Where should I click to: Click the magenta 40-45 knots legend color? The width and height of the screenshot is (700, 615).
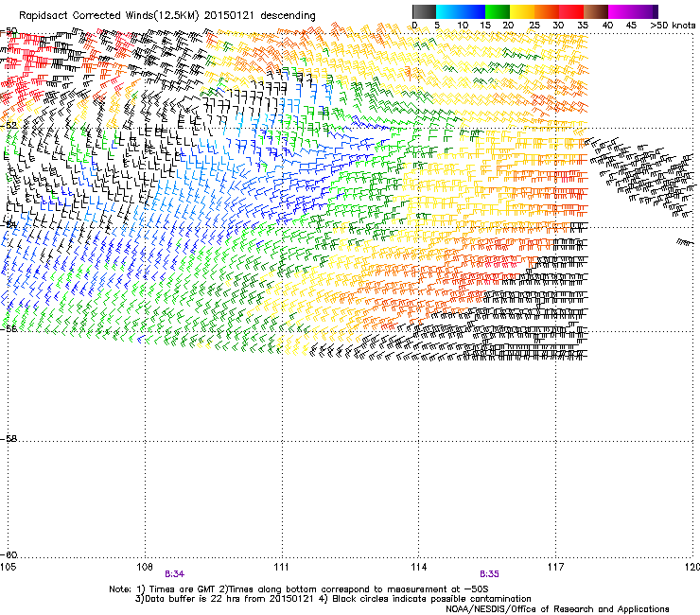tap(621, 11)
